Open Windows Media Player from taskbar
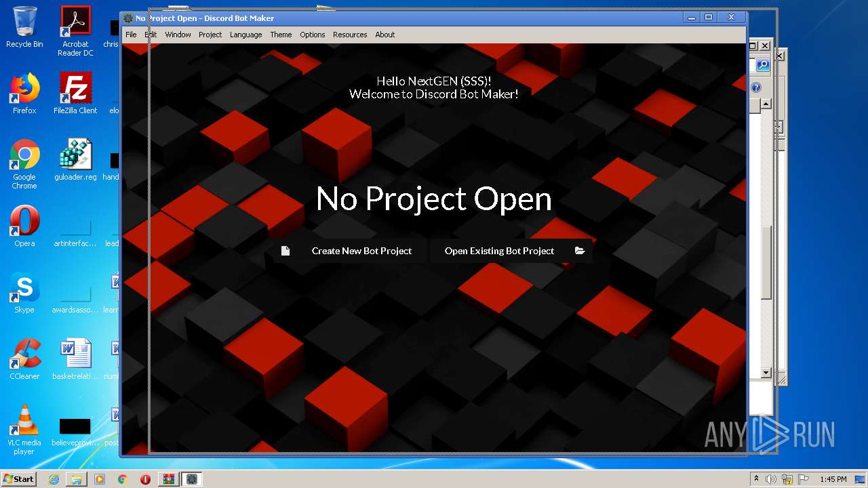This screenshot has height=488, width=868. (x=100, y=479)
